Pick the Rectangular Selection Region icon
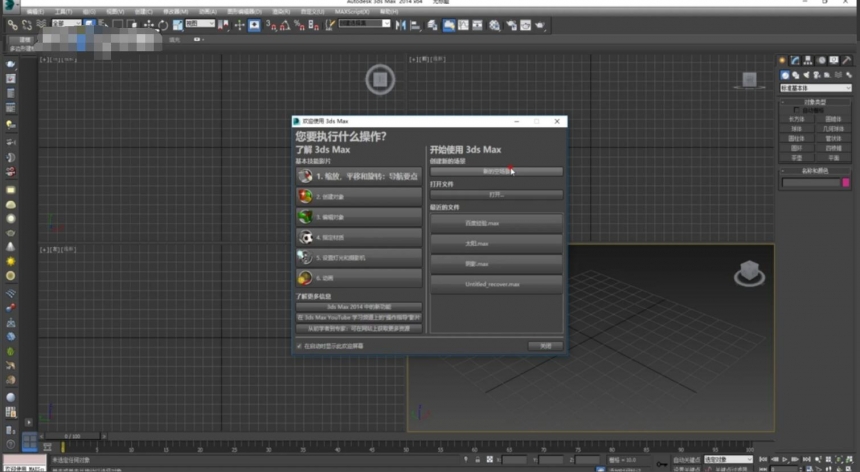Image resolution: width=860 pixels, height=472 pixels. 117,25
